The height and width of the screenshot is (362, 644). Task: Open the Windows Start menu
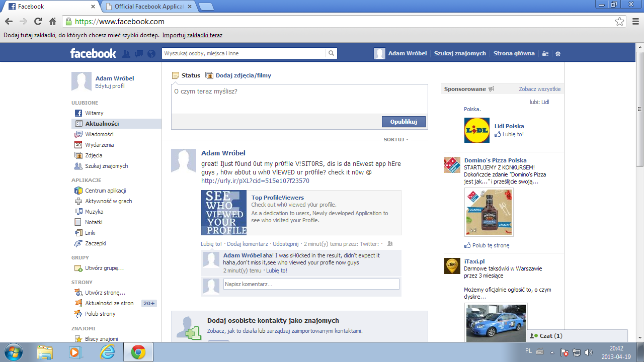point(13,352)
